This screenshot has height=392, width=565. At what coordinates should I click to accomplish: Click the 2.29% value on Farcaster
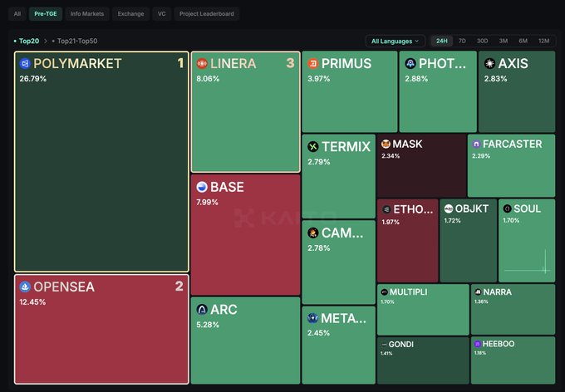481,156
